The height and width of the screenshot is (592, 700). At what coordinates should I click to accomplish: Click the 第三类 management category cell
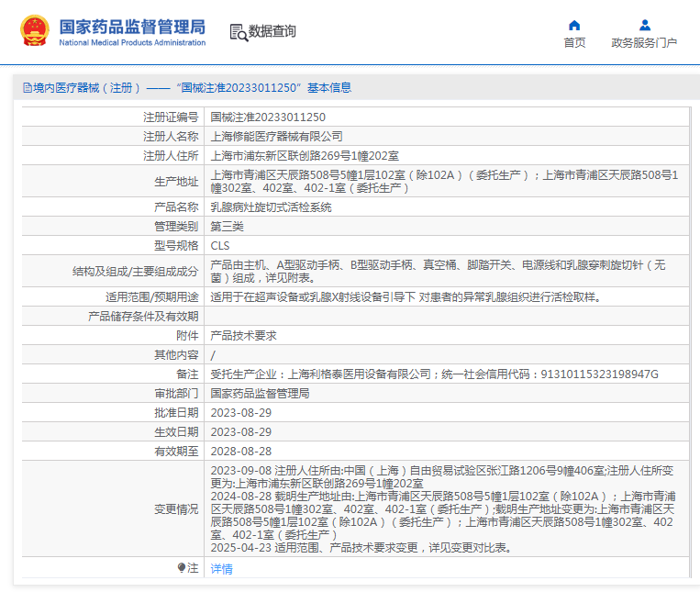point(228,226)
